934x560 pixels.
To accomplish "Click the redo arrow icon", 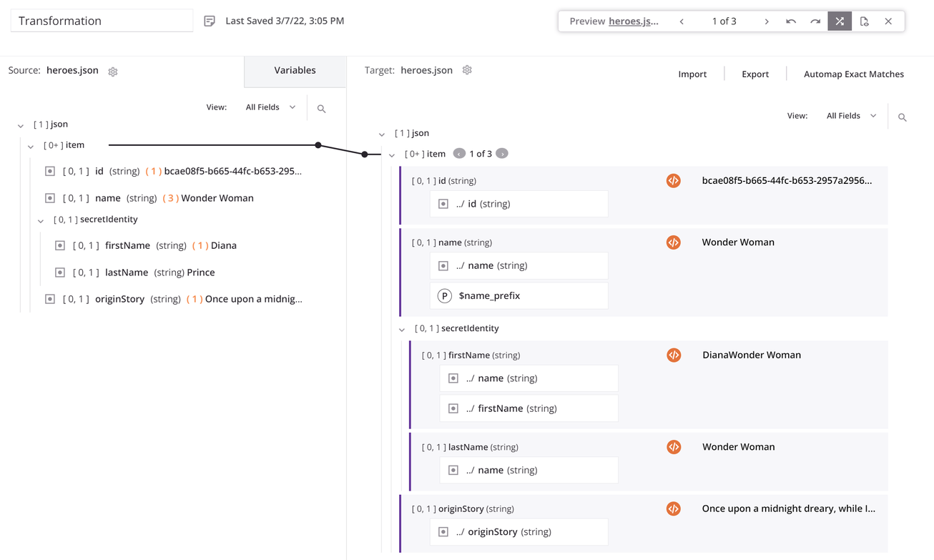I will coord(815,21).
